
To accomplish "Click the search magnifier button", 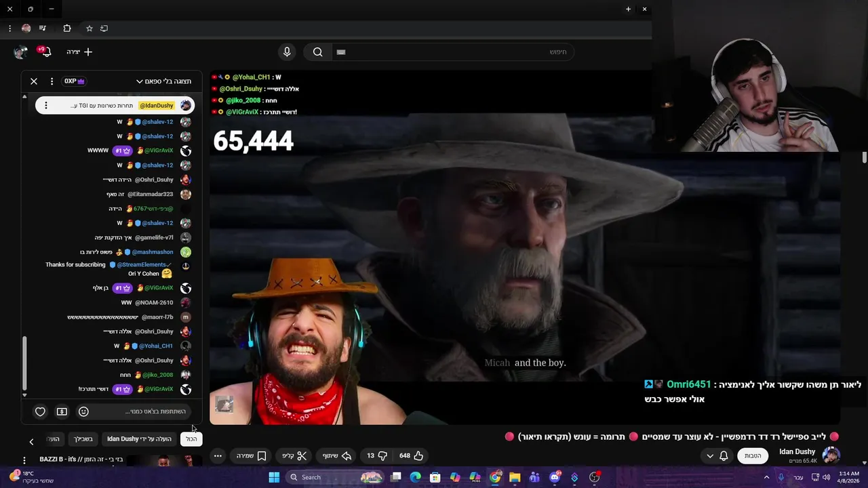I will click(x=317, y=52).
